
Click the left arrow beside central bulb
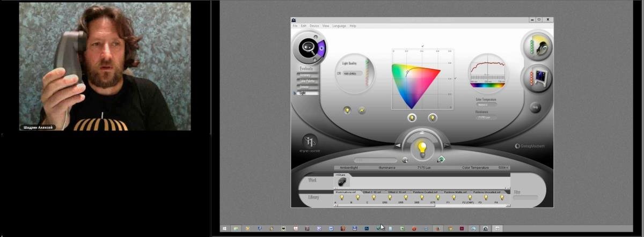[398, 146]
